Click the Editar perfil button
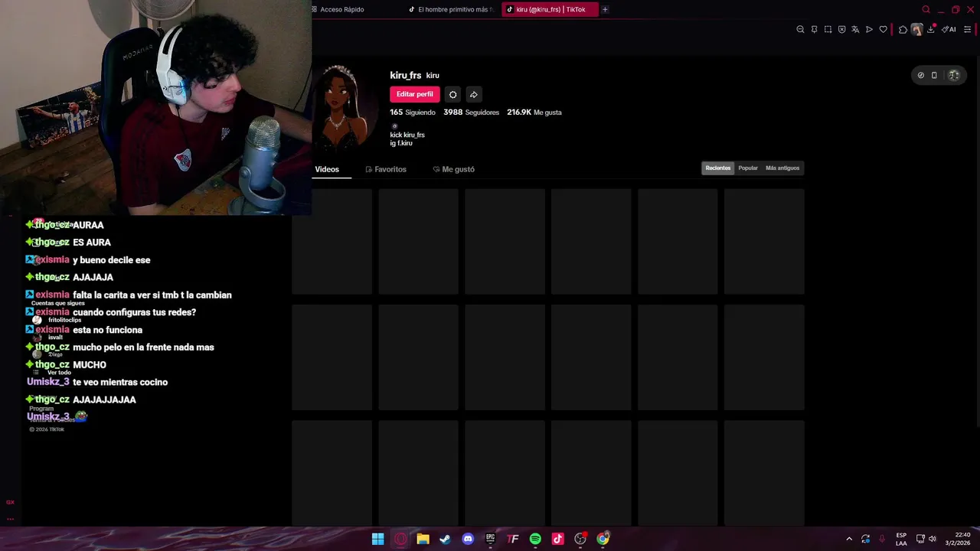The width and height of the screenshot is (980, 551). point(414,94)
